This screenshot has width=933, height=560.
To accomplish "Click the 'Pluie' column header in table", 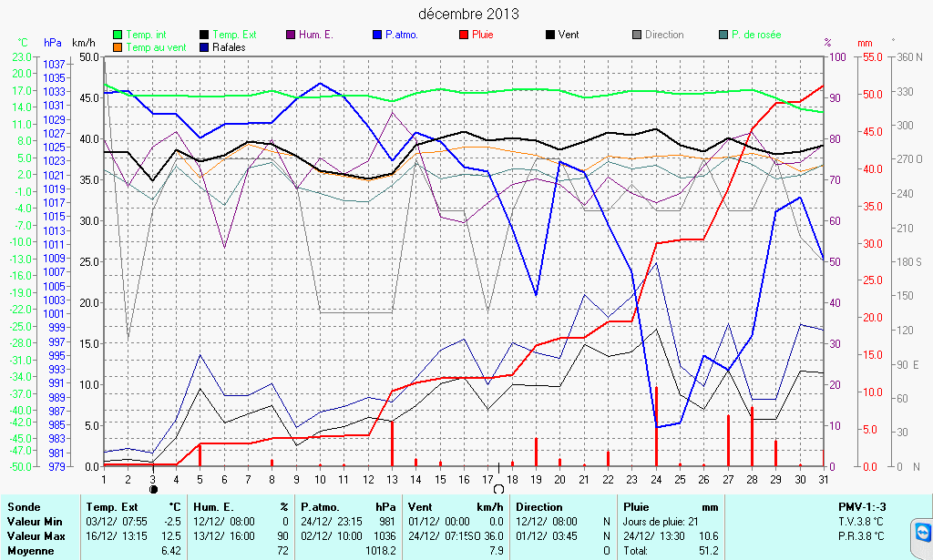I will point(636,507).
